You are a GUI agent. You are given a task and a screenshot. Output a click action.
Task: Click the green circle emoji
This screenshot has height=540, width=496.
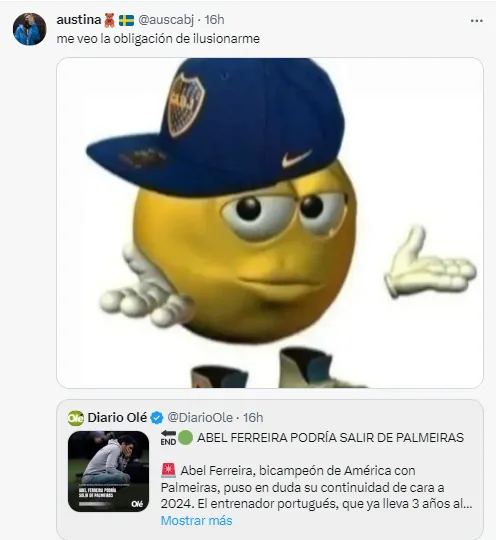[185, 438]
